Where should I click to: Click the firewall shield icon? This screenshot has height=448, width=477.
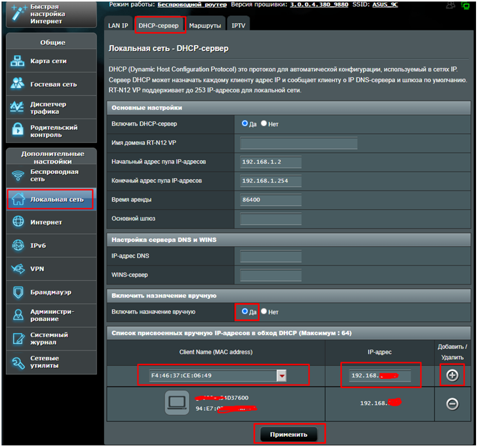click(18, 292)
